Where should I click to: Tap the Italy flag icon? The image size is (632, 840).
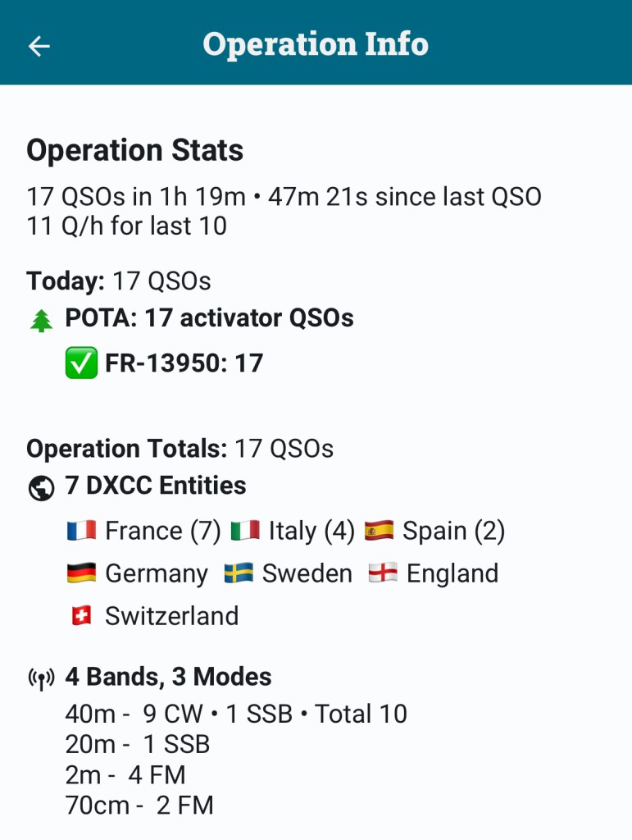point(245,531)
